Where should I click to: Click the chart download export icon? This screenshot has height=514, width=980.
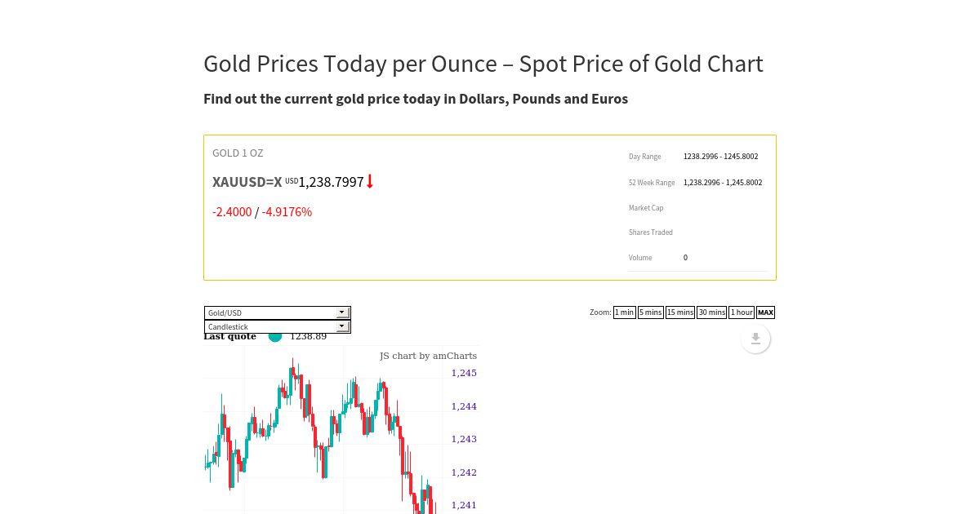(755, 339)
